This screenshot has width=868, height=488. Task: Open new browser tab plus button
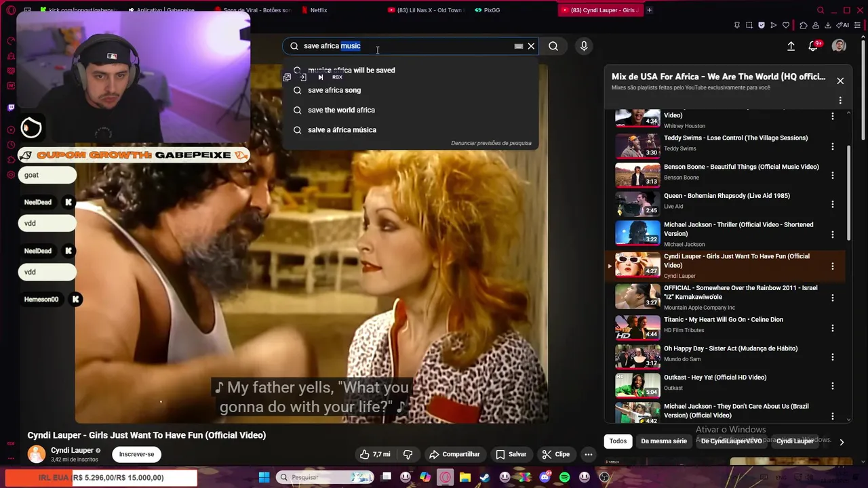pos(649,10)
